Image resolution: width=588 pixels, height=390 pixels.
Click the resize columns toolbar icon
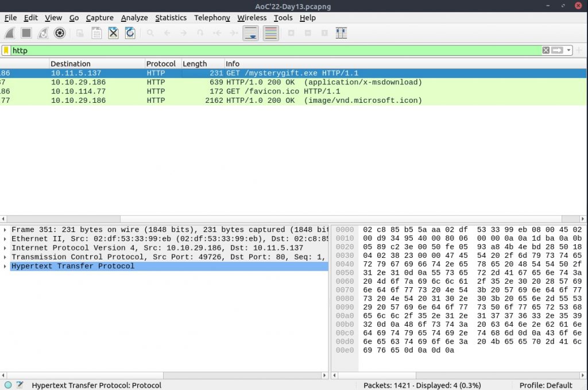(341, 33)
